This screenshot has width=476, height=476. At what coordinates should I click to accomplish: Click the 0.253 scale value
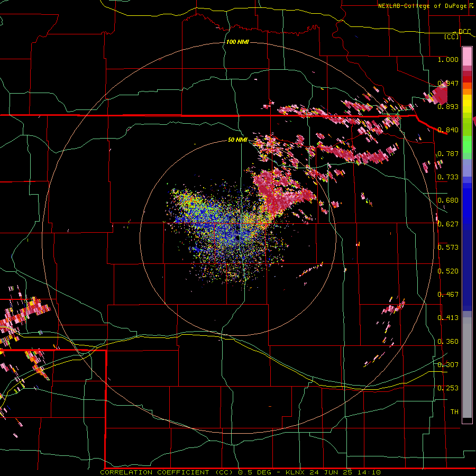pos(448,388)
